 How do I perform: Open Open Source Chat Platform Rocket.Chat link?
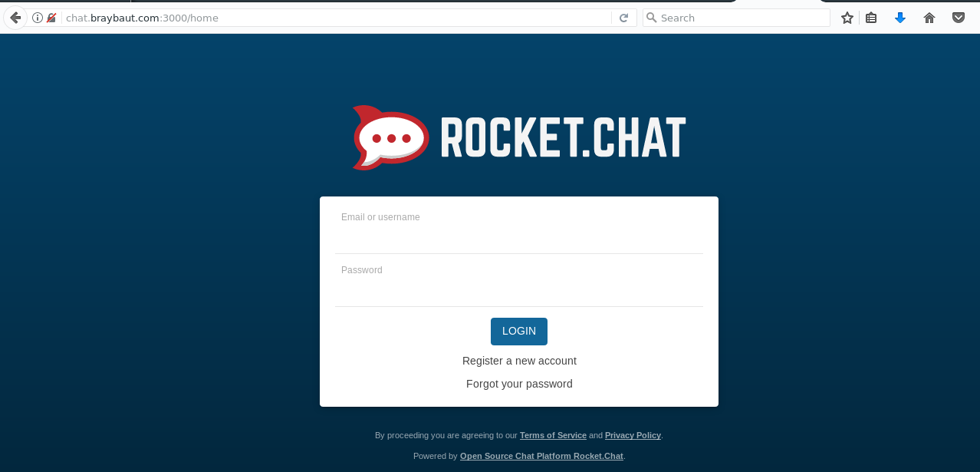541,456
